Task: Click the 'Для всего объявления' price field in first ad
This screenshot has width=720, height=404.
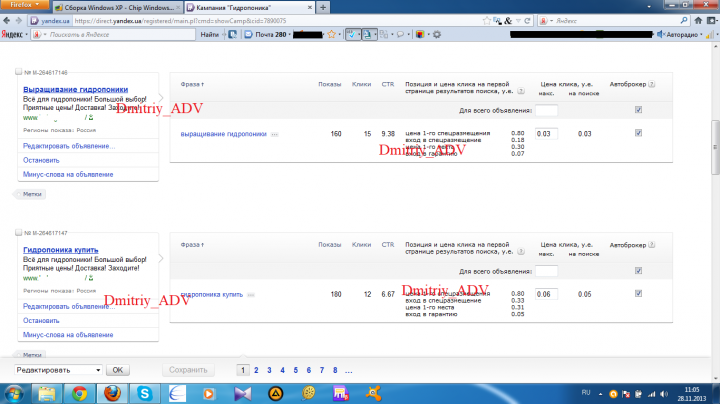Action: 546,110
